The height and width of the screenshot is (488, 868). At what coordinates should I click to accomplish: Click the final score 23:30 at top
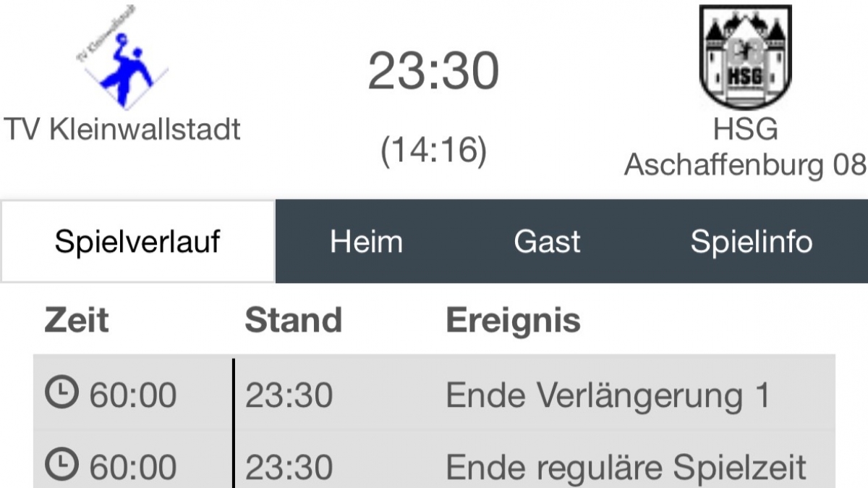coord(433,72)
